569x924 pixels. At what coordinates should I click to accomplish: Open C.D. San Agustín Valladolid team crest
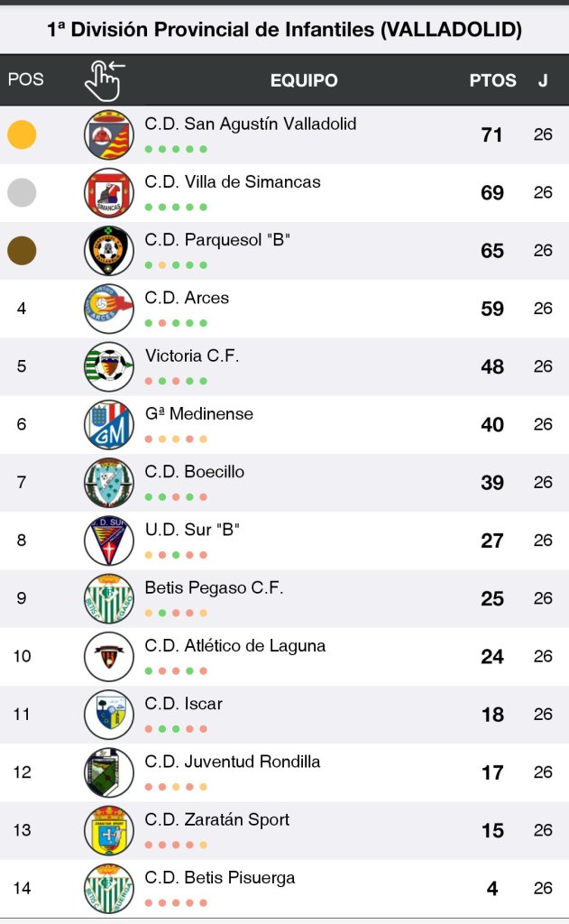point(109,135)
